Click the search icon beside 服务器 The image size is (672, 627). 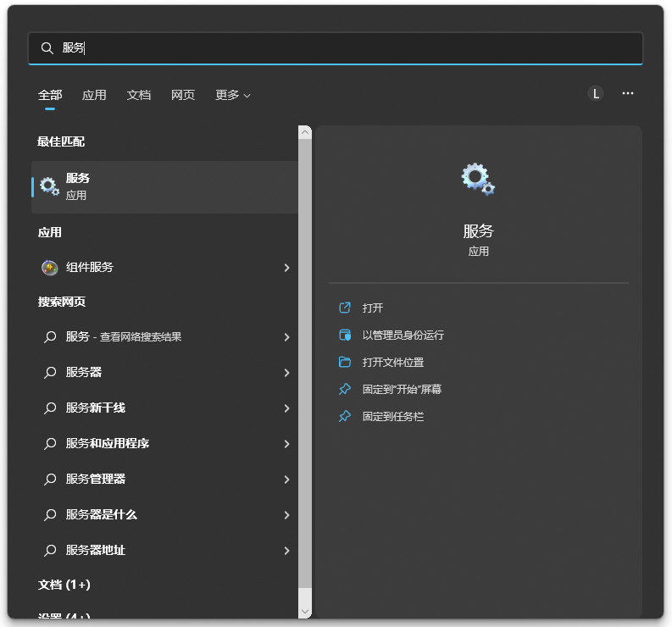(x=50, y=373)
